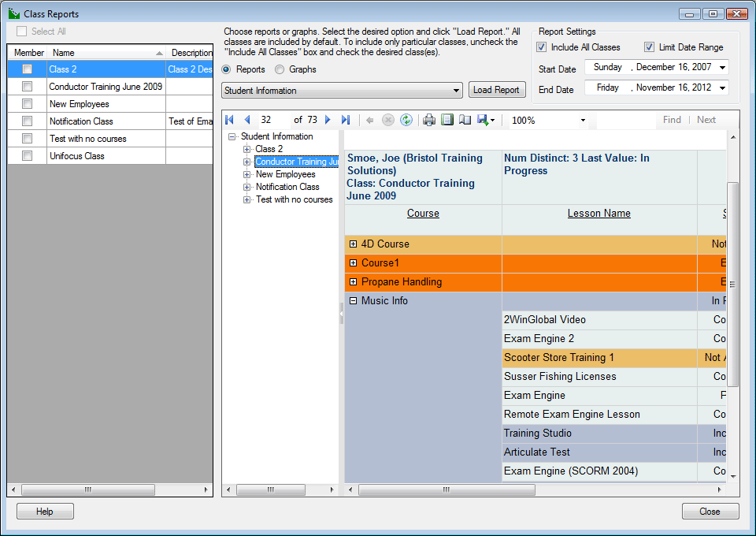Image resolution: width=756 pixels, height=536 pixels.
Task: Expand 4D Course row
Action: point(353,244)
